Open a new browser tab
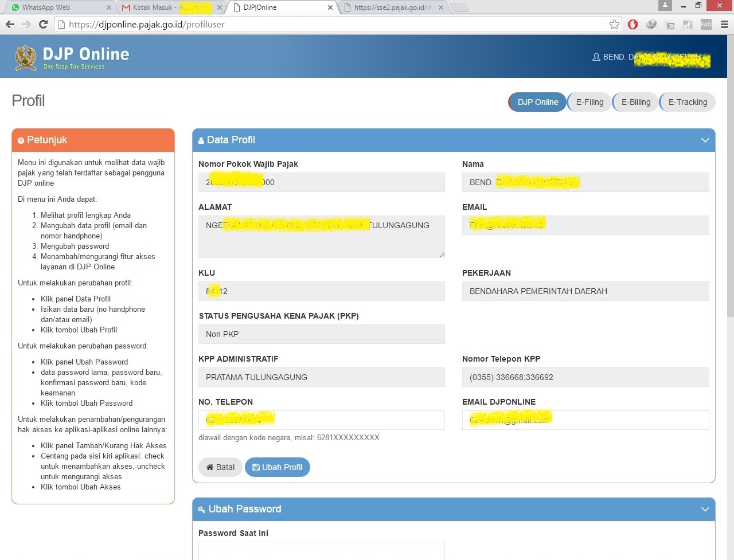This screenshot has height=560, width=734. (459, 7)
